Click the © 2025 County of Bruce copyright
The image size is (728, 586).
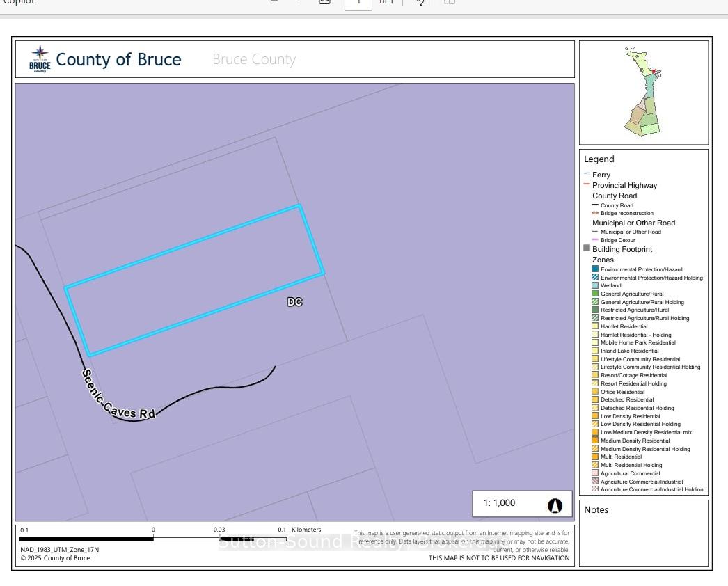click(55, 558)
